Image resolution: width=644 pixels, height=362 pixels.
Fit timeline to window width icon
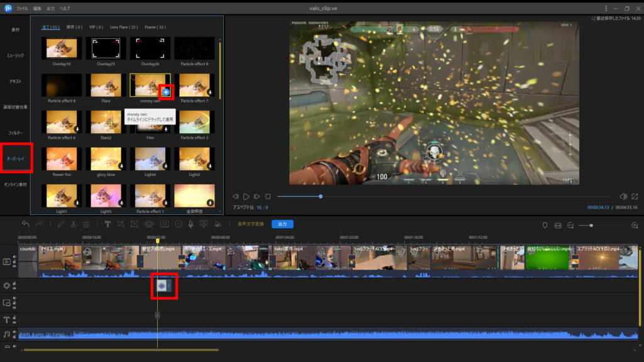coord(558,226)
